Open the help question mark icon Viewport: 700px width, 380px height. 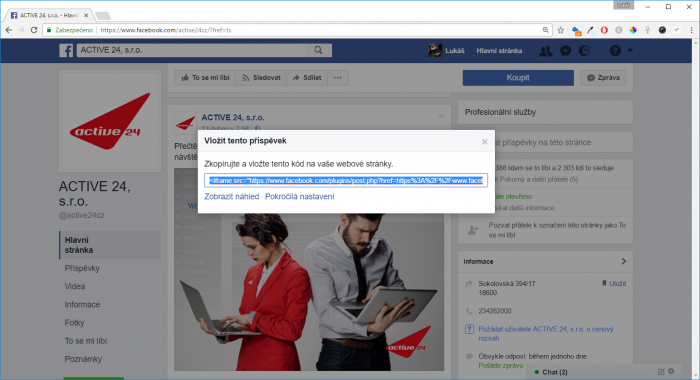(x=615, y=51)
